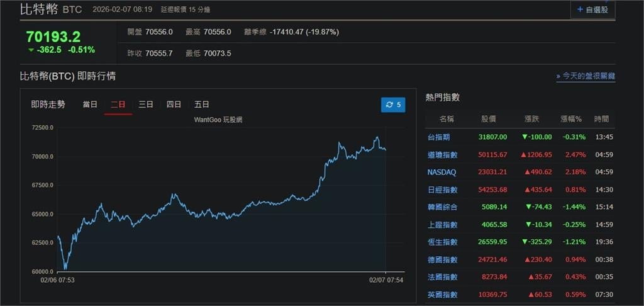The height and width of the screenshot is (306, 644).
Task: Click the 韓國綜合 percent -1.44%
Action: (x=574, y=207)
